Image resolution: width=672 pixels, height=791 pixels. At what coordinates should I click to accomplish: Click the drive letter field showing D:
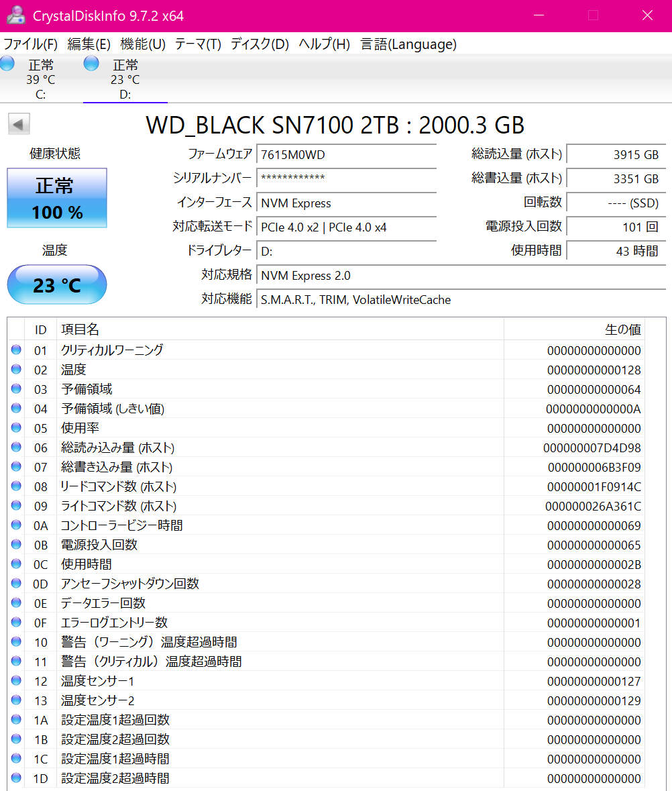[346, 251]
